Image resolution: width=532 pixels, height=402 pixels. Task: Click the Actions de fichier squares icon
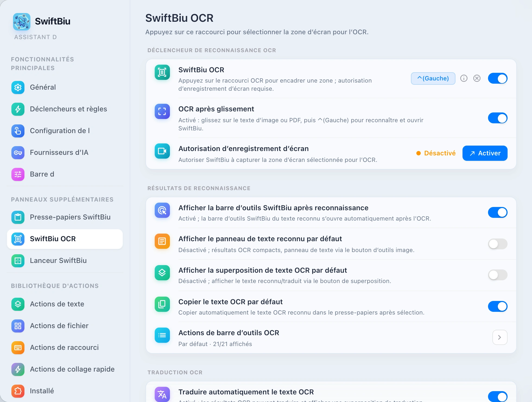pyautogui.click(x=18, y=326)
